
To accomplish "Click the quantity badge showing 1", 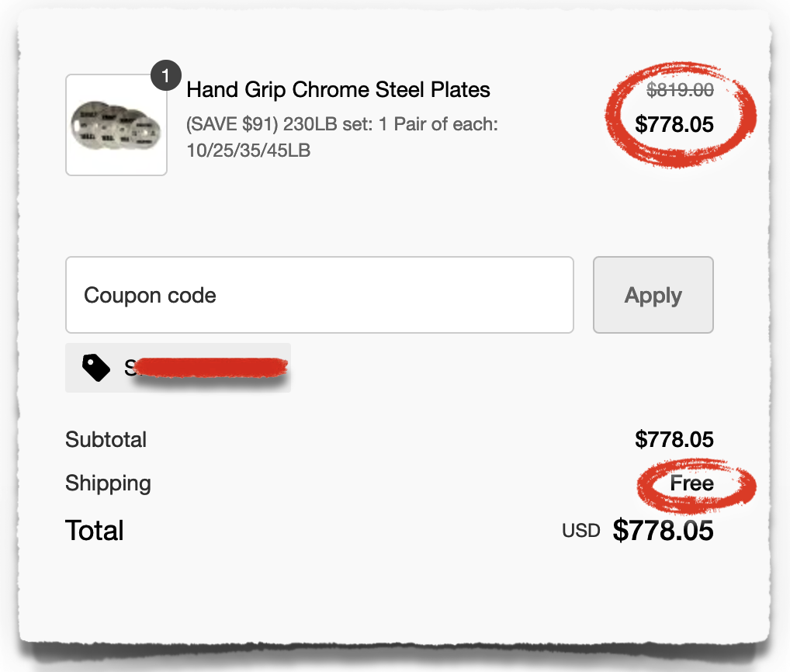I will [x=165, y=77].
